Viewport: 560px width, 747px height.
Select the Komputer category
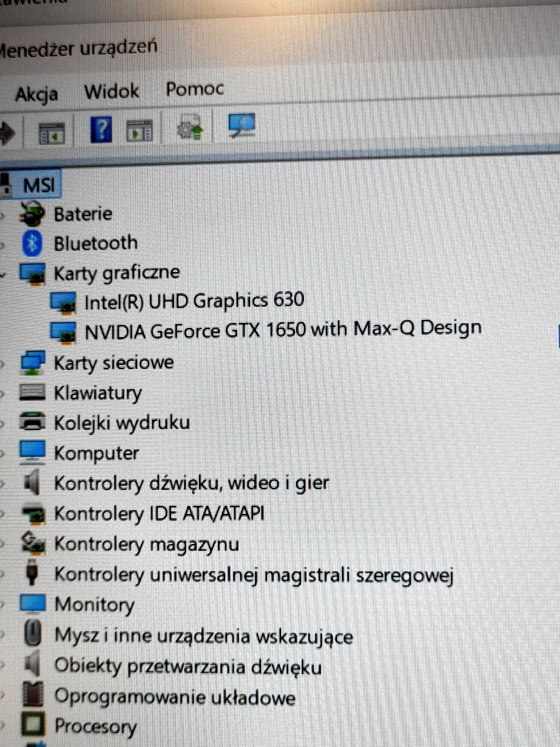point(96,453)
